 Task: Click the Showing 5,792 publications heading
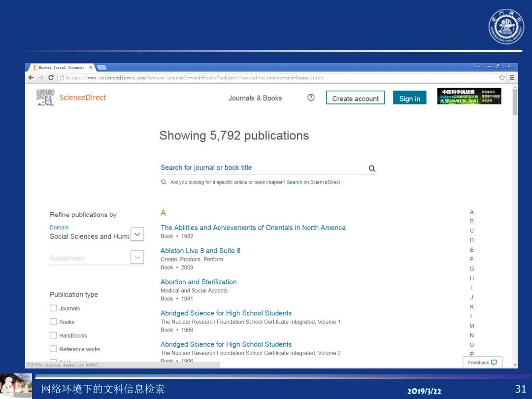[234, 136]
